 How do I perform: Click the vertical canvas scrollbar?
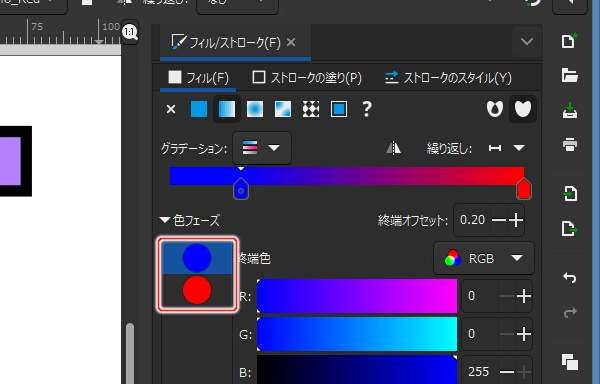130,353
